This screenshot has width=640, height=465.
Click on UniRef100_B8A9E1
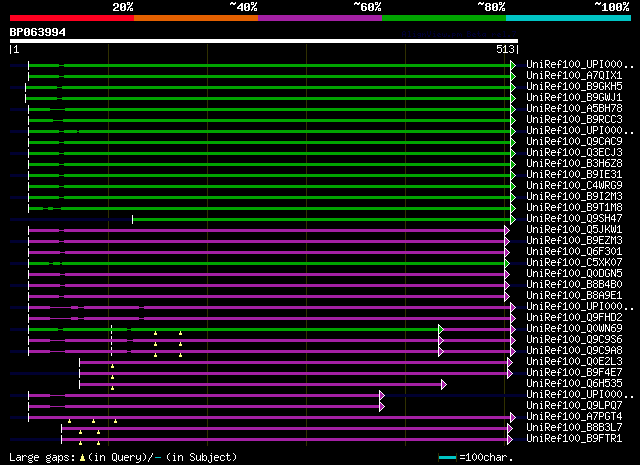574,296
